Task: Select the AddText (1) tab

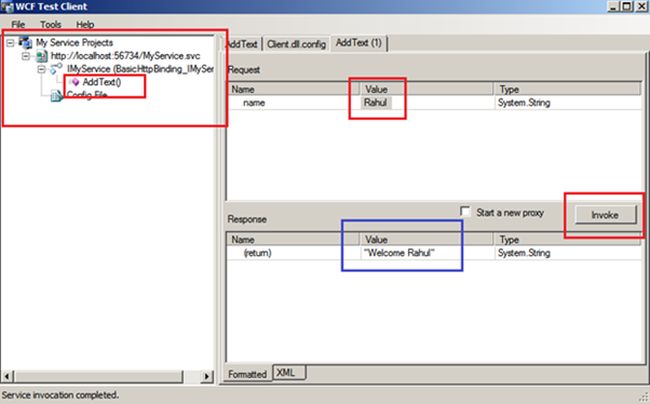Action: (359, 43)
